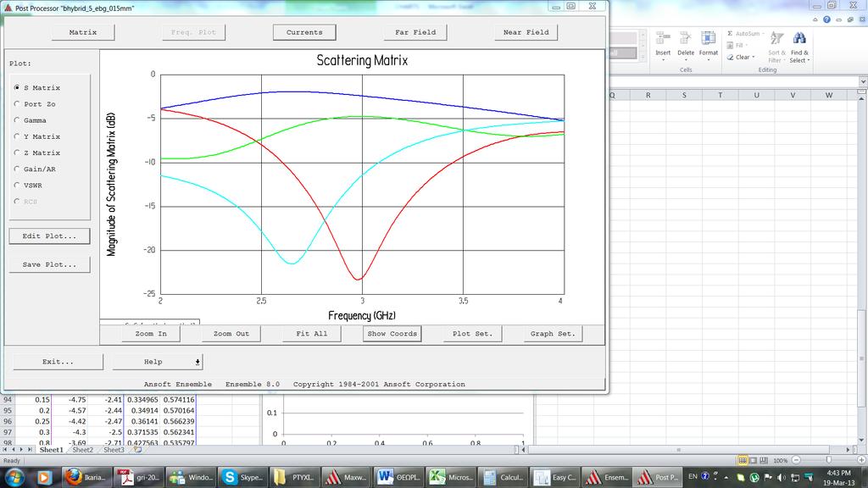Select the Z Matrix radio button
Viewport: 868px width, 488px height.
(x=17, y=152)
